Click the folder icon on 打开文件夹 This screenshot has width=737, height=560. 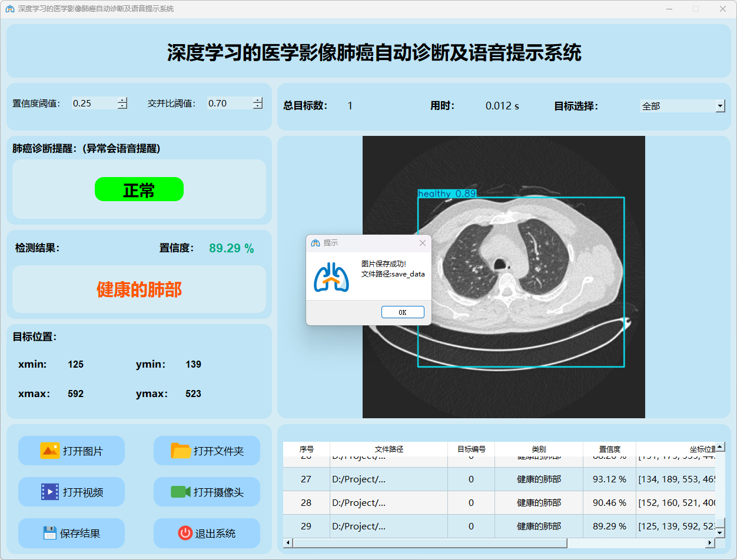pyautogui.click(x=180, y=451)
